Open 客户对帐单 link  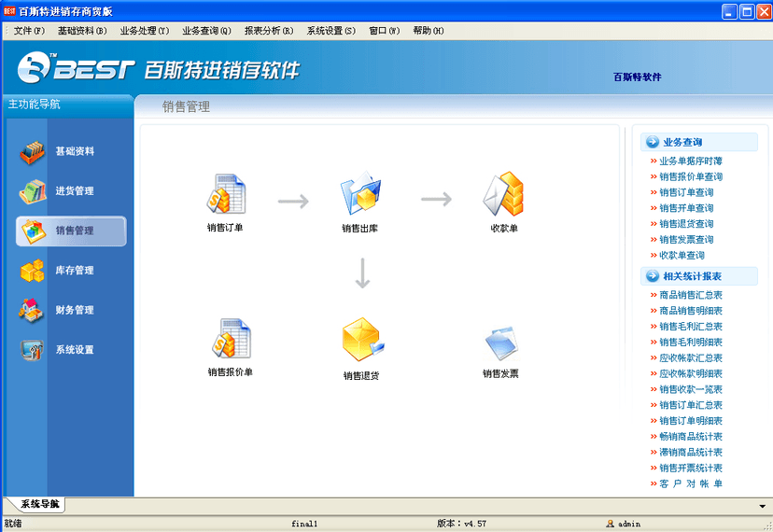(691, 483)
